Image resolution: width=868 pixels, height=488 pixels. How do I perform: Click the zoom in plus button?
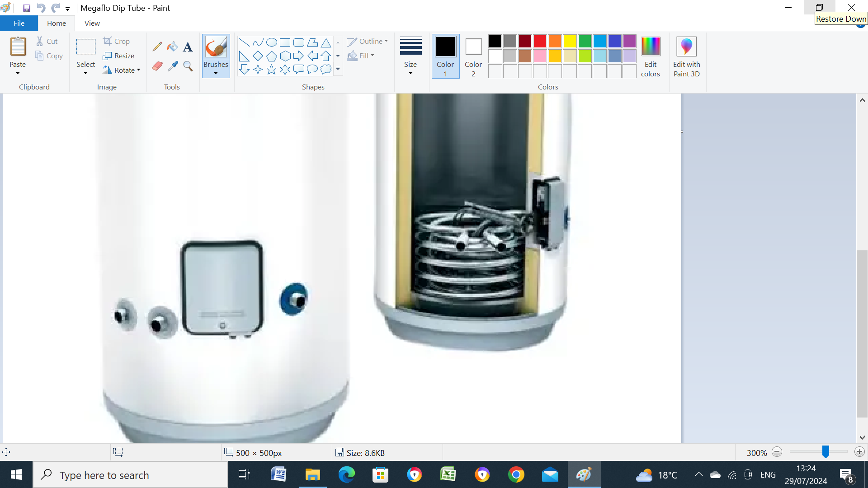pyautogui.click(x=859, y=452)
